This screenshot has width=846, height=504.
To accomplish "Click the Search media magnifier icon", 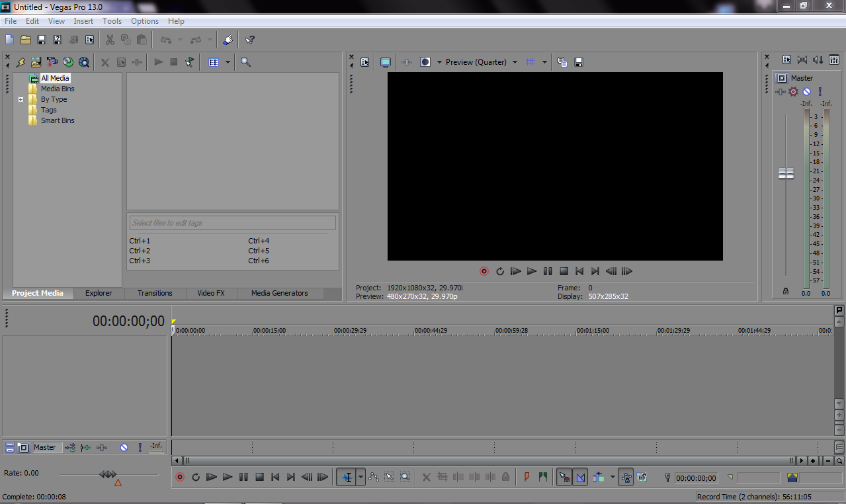I will click(245, 62).
